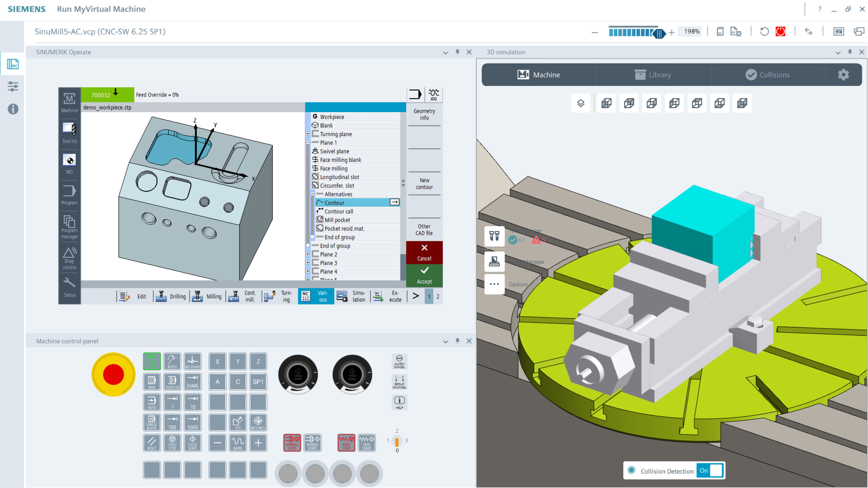Select the Y axis key
Image resolution: width=868 pixels, height=488 pixels.
(x=238, y=361)
